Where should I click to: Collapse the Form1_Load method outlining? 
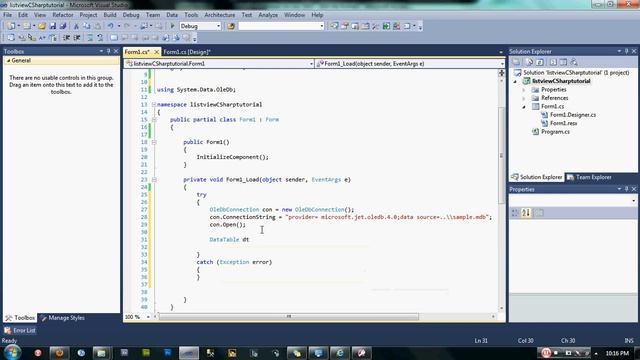tap(154, 180)
